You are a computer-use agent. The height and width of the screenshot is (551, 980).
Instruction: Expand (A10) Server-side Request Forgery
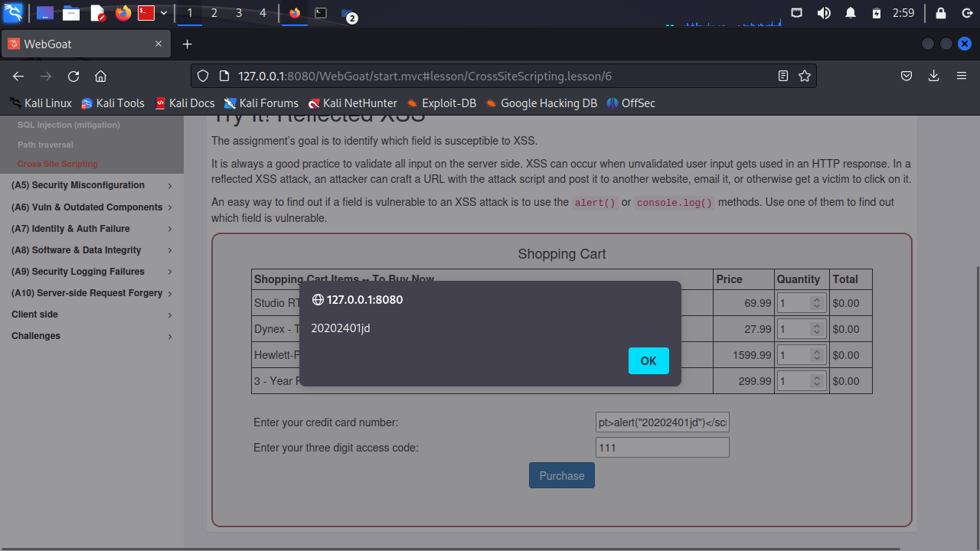coord(92,293)
